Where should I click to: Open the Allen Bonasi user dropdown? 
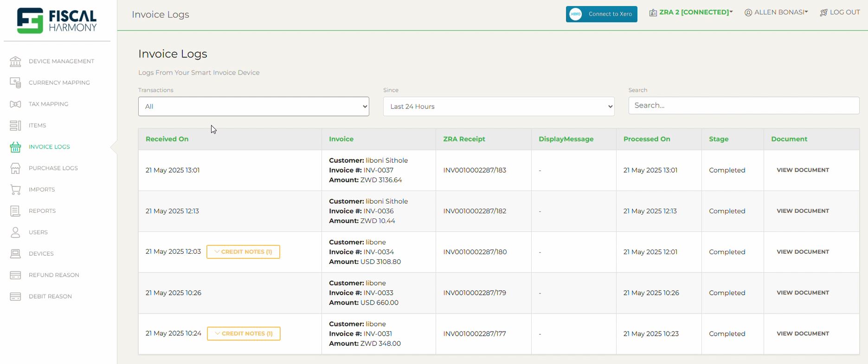coord(781,13)
